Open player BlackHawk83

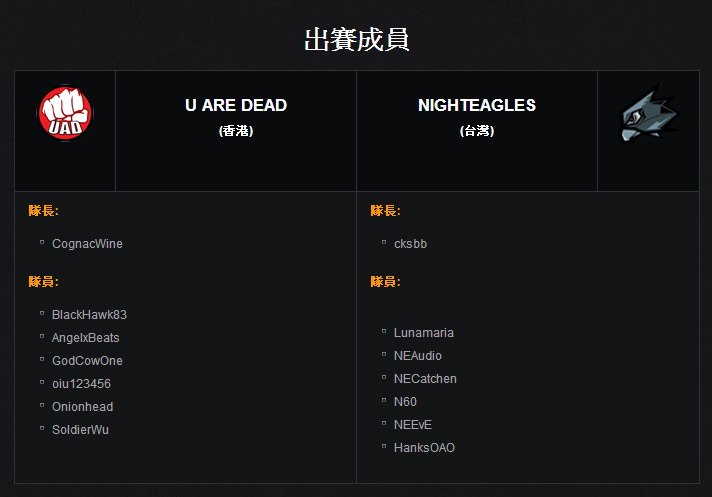(x=89, y=315)
